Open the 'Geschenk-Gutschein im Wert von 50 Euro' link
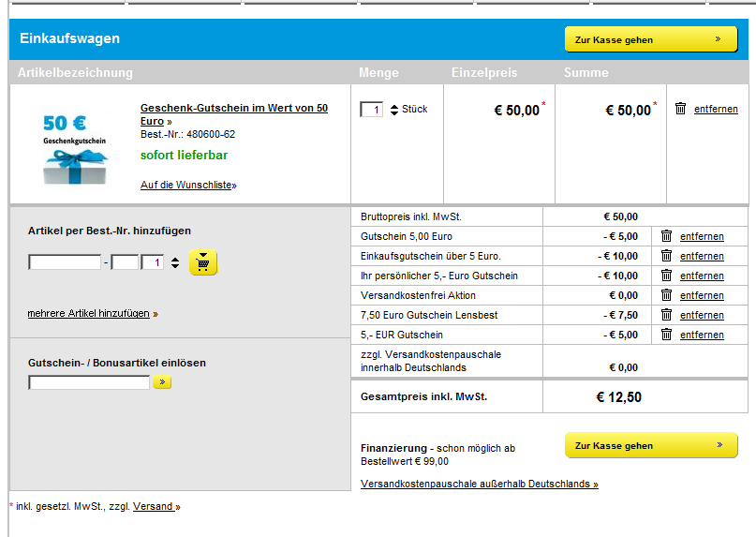756x537 pixels. (234, 114)
